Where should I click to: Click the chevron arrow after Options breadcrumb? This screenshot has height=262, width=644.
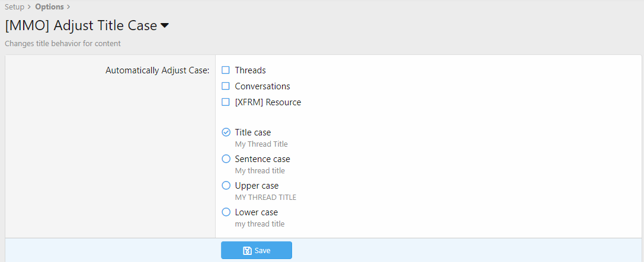(x=69, y=7)
